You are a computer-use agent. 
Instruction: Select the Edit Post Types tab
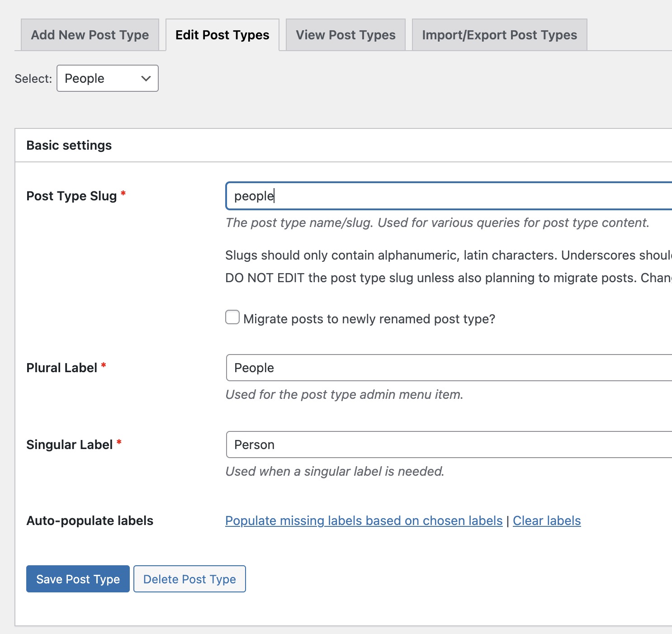(222, 35)
